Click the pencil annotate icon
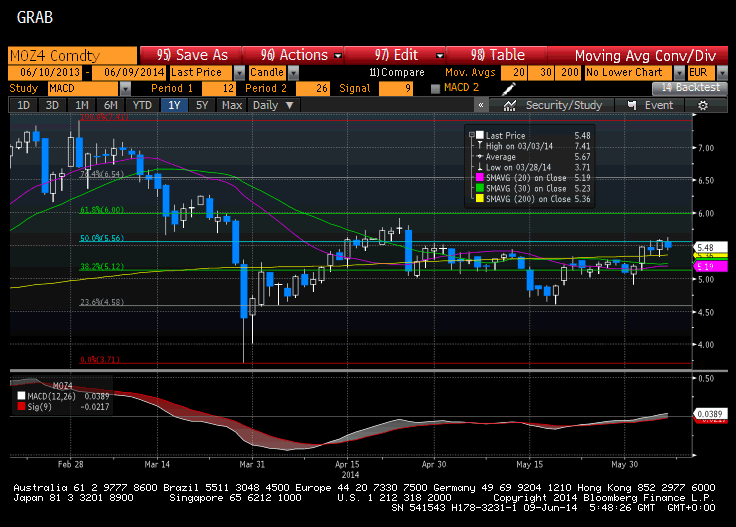 pyautogui.click(x=508, y=88)
